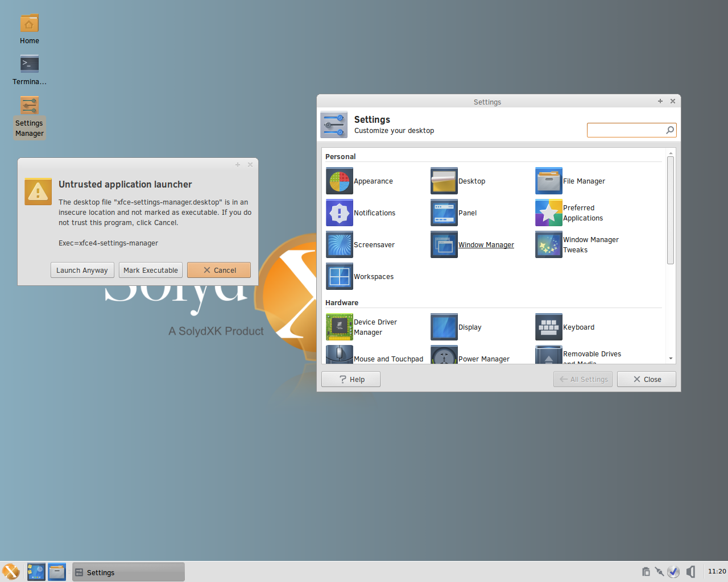The image size is (728, 582).
Task: Open the Screensaver settings icon
Action: 340,244
